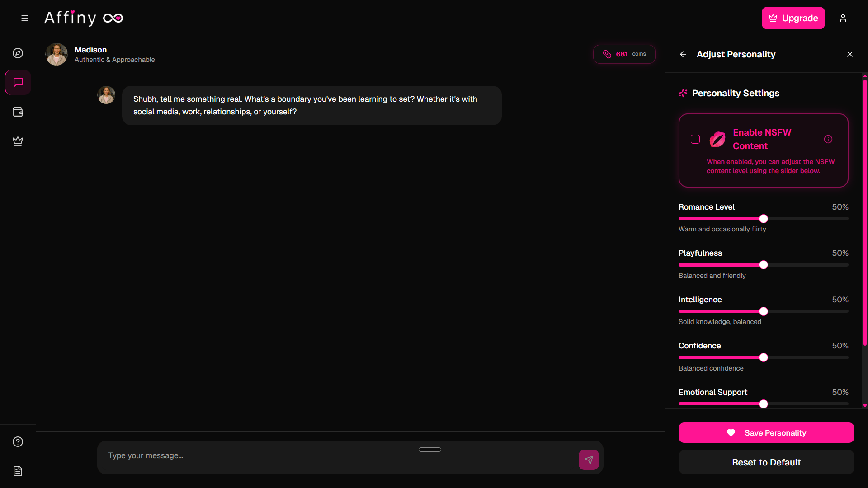Click the NSFW info icon next to checkbox
Viewport: 868px width, 488px height.
click(828, 139)
